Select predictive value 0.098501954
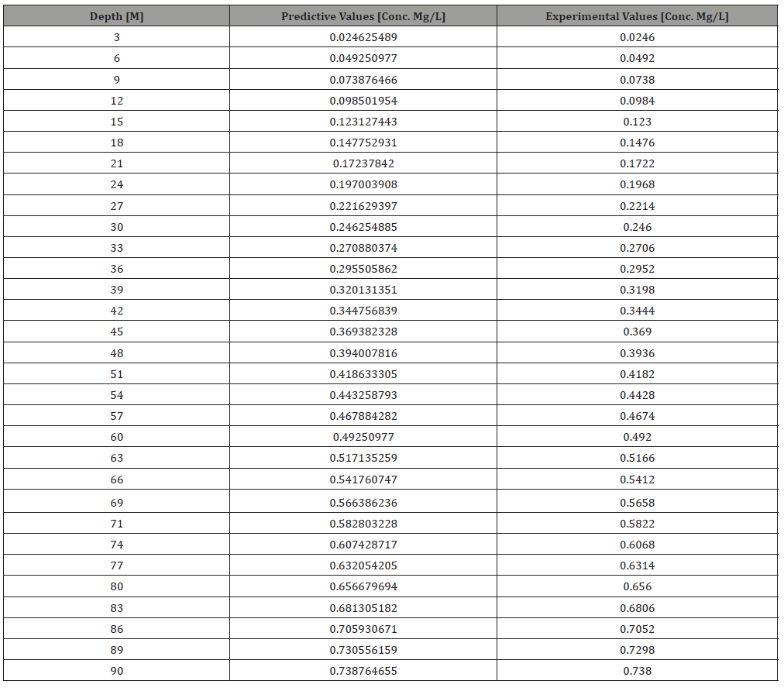The image size is (784, 691). [363, 101]
